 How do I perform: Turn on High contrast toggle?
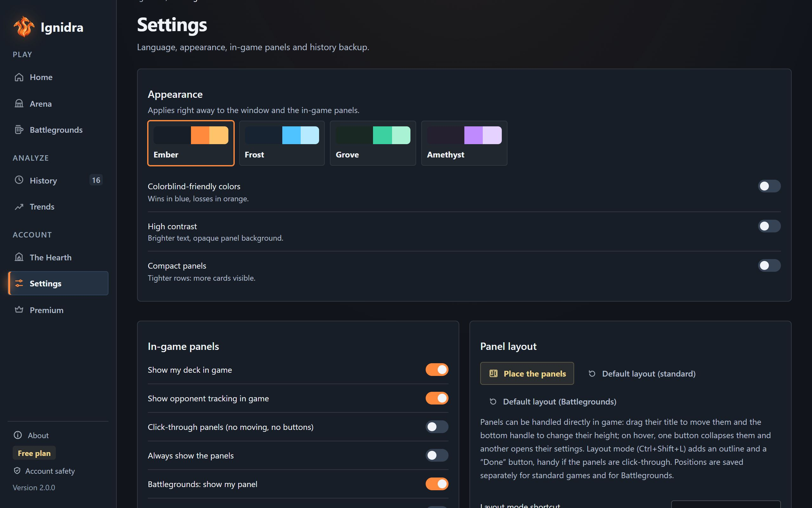pyautogui.click(x=769, y=226)
